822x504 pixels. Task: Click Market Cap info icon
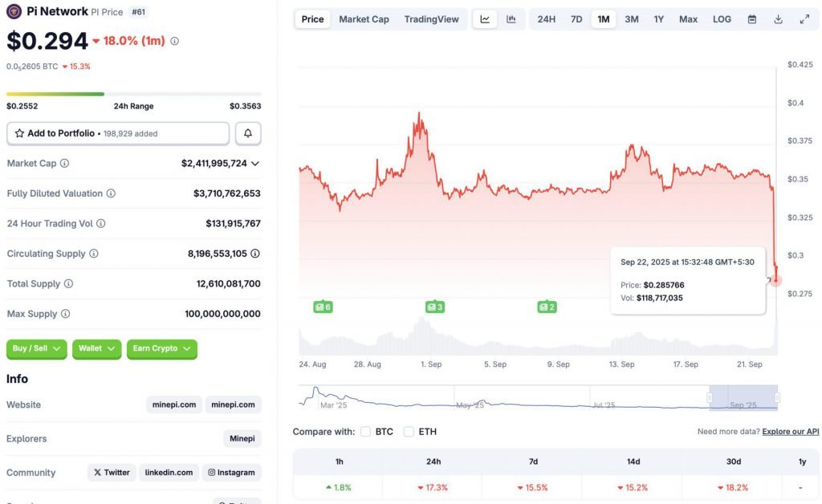(65, 164)
